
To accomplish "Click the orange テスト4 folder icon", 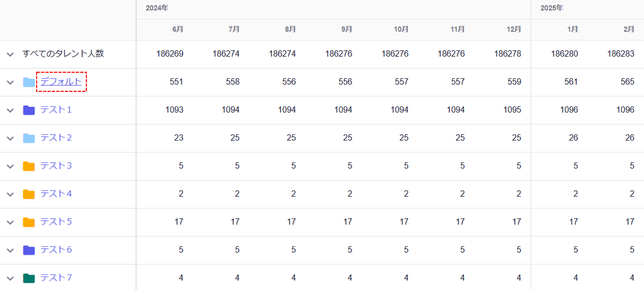I will tap(29, 194).
